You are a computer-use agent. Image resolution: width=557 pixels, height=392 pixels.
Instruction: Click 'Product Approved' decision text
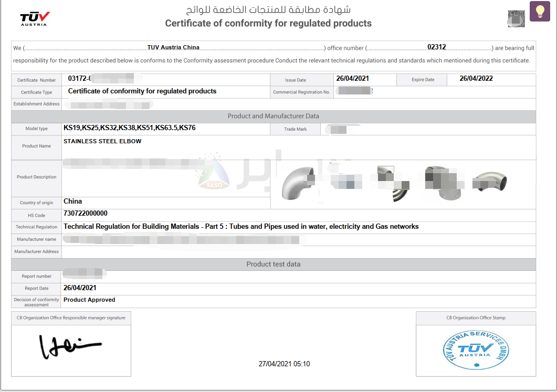pos(89,300)
